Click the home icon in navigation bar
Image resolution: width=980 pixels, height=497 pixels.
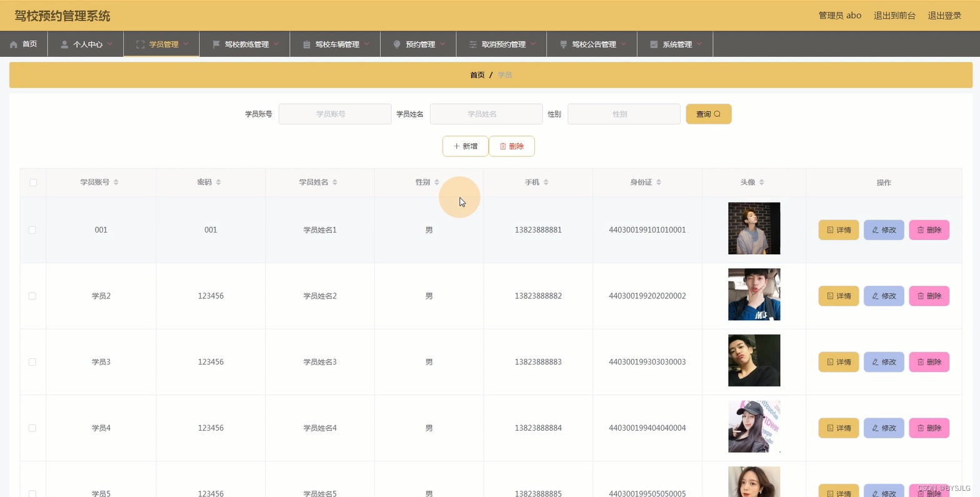click(x=14, y=44)
